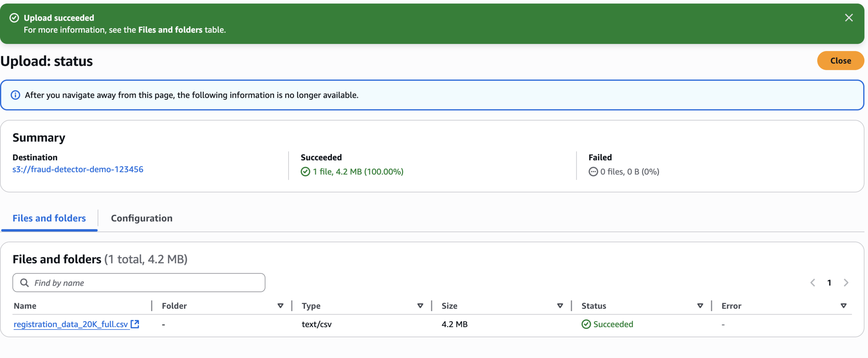
Task: Click the Succeeded status text in row
Action: (613, 324)
